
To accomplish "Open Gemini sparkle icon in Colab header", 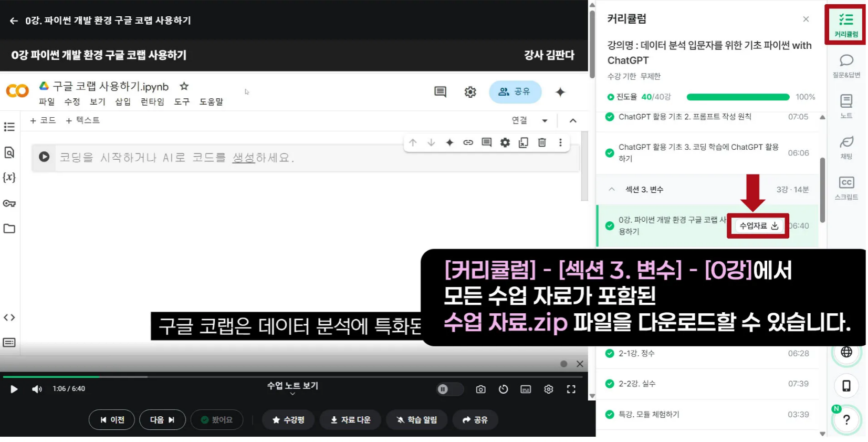I will click(560, 92).
